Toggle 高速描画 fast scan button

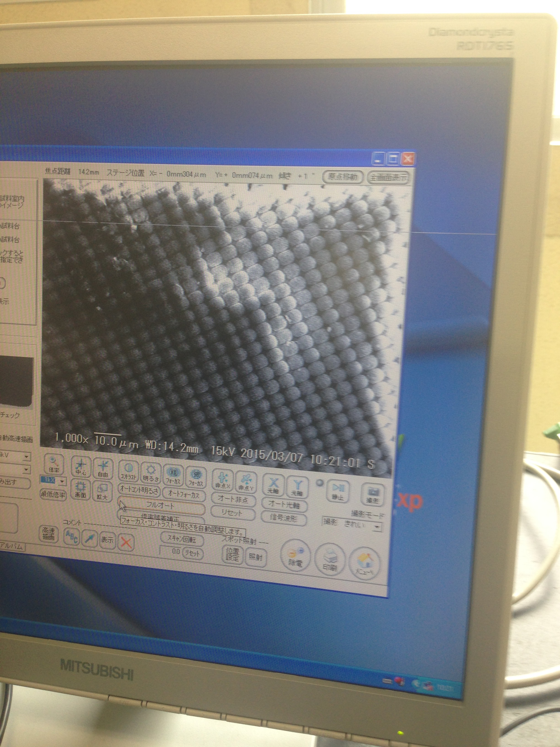(x=48, y=534)
